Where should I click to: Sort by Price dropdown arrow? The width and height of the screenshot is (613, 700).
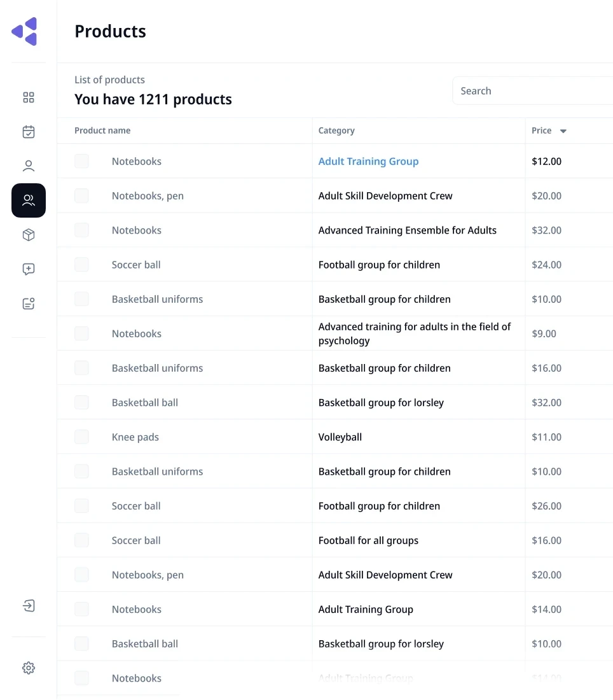click(x=563, y=131)
